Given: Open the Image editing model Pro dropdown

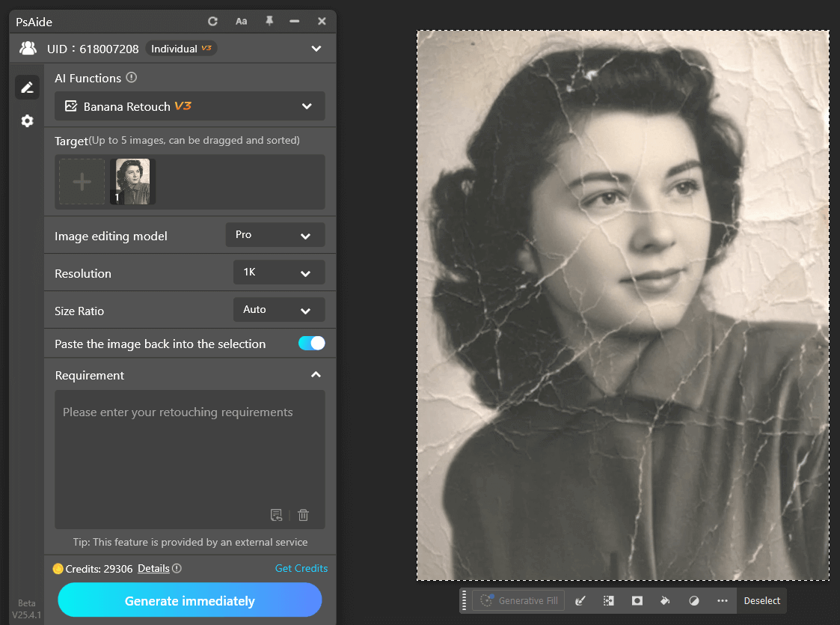Looking at the screenshot, I should [x=275, y=234].
